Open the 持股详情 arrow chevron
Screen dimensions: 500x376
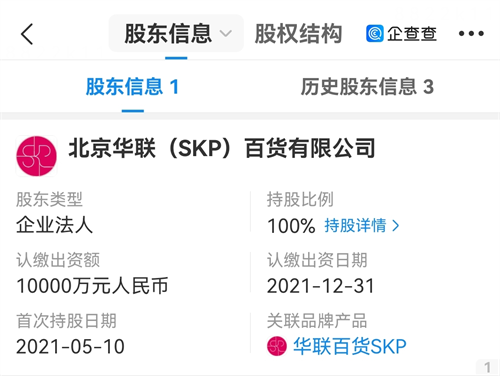(x=396, y=226)
